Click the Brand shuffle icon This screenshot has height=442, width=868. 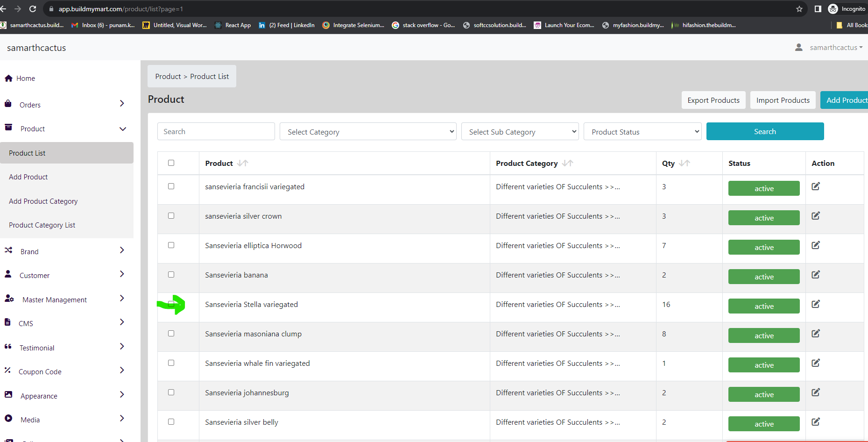pyautogui.click(x=8, y=250)
